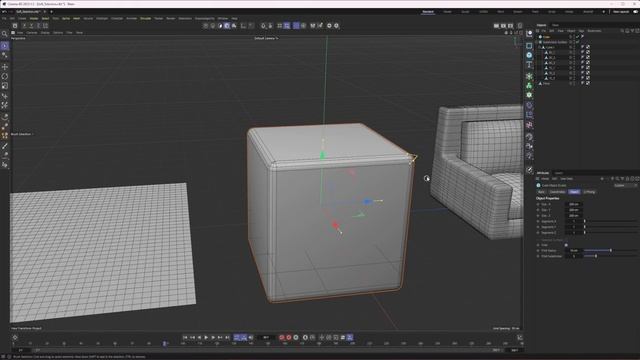640x360 pixels.
Task: Toggle the Y axis lock
Action: point(31,26)
